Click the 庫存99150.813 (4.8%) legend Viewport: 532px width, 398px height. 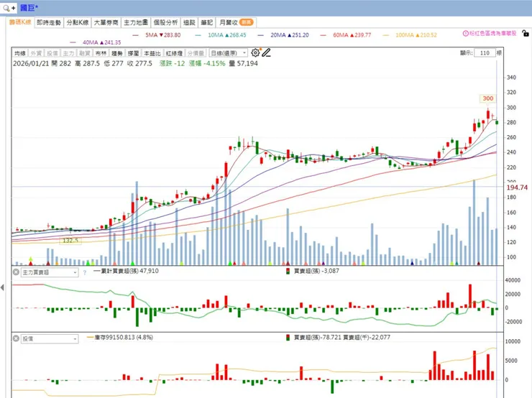(120, 338)
